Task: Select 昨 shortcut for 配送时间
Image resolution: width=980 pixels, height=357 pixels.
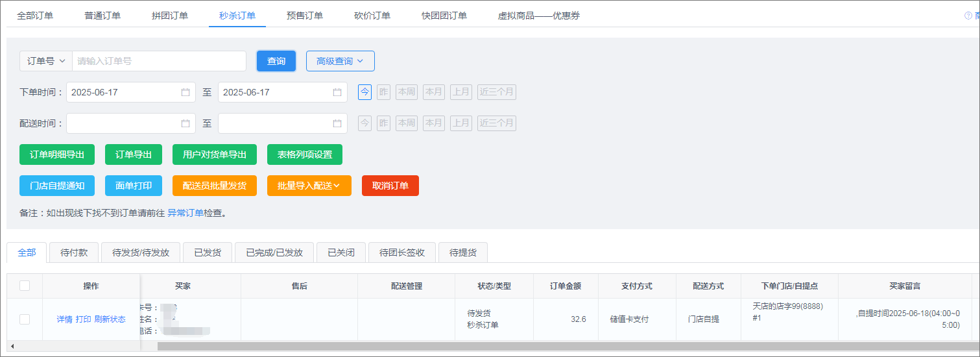Action: [384, 123]
